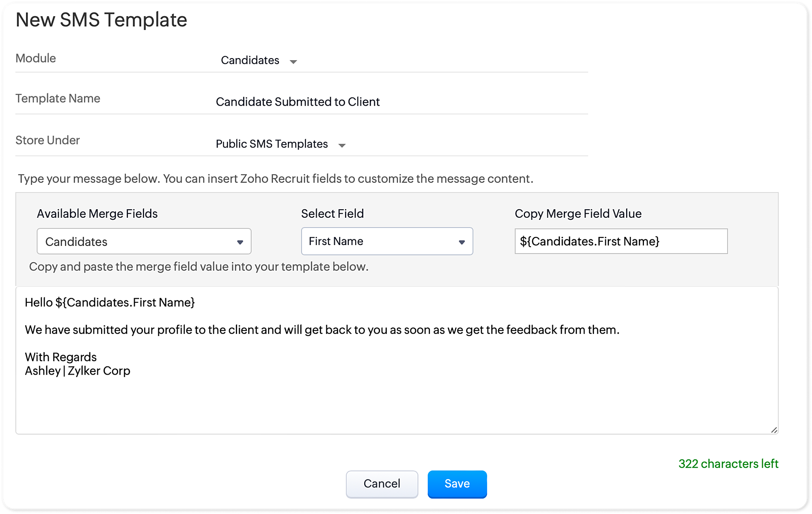The width and height of the screenshot is (812, 514).
Task: Place cursor in the "Hello ${Candidates.First Name}" line
Action: pyautogui.click(x=110, y=303)
